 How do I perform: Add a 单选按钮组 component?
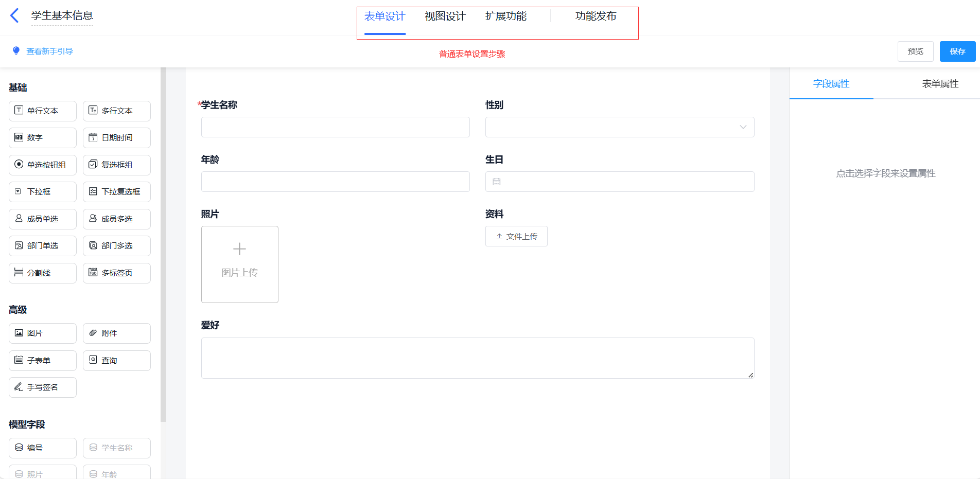coord(43,165)
